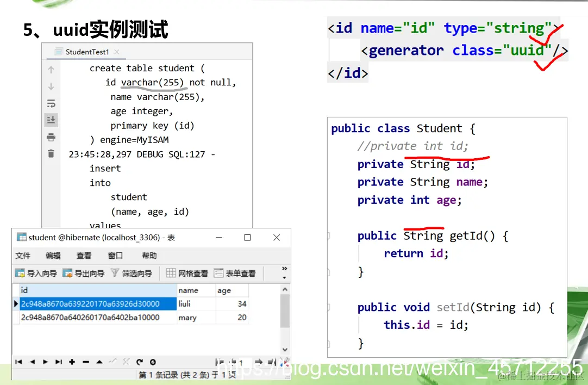Open the 编辑 menu in Navicat
Viewport: 588px width, 385px height.
tap(53, 256)
